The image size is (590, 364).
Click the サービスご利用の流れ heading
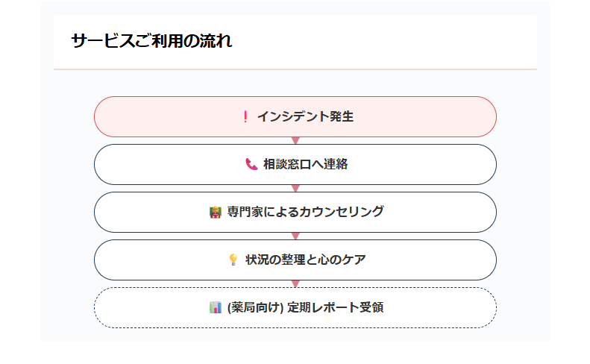click(x=151, y=41)
